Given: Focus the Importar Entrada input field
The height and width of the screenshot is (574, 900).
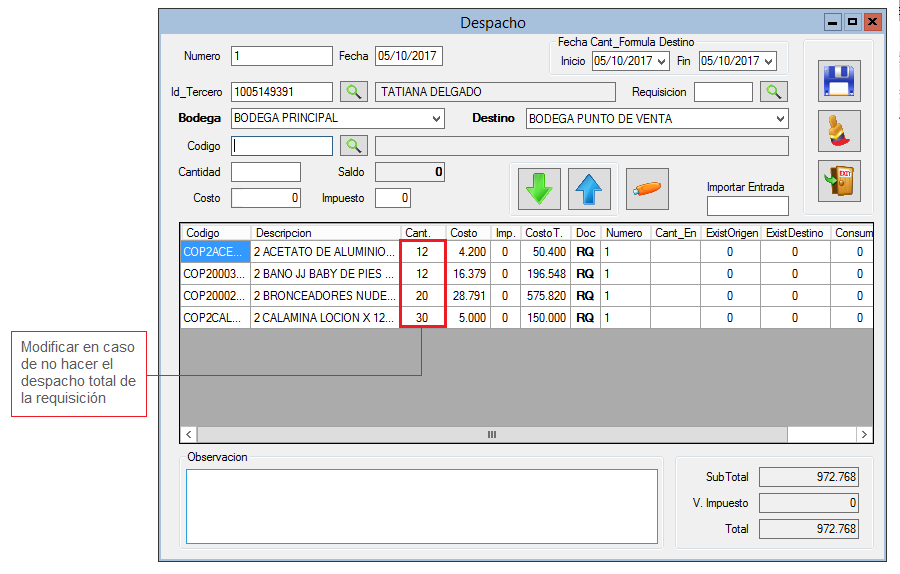Looking at the screenshot, I should (747, 206).
